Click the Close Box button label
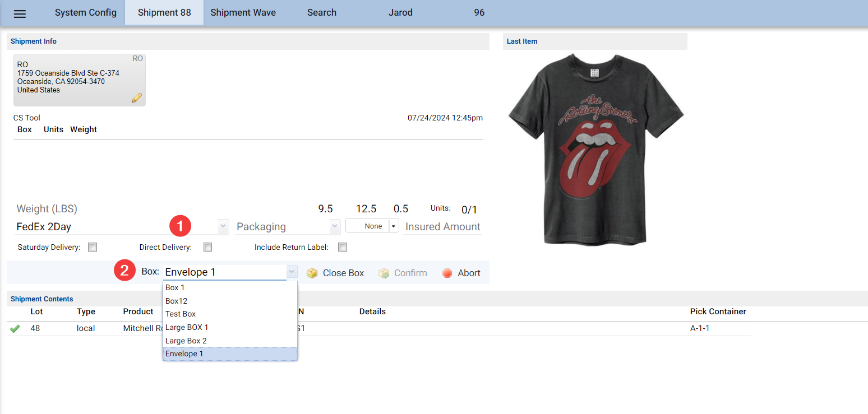868x414 pixels. pos(343,273)
